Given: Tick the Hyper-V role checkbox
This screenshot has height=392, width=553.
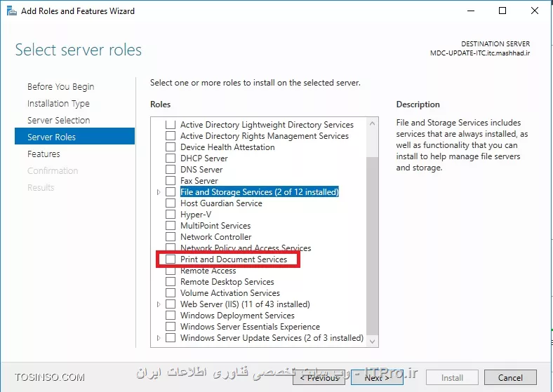Looking at the screenshot, I should tap(171, 215).
